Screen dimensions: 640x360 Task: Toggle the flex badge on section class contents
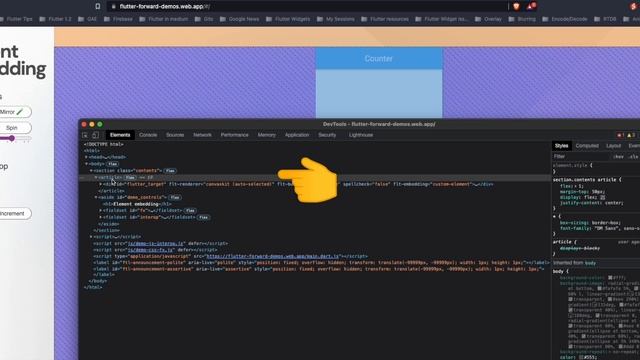click(x=170, y=171)
